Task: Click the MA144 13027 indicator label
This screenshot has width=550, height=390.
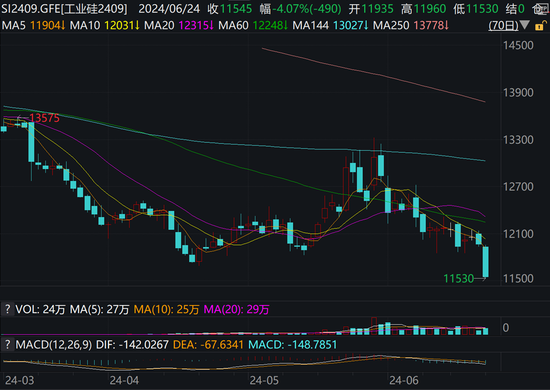Action: pyautogui.click(x=330, y=25)
